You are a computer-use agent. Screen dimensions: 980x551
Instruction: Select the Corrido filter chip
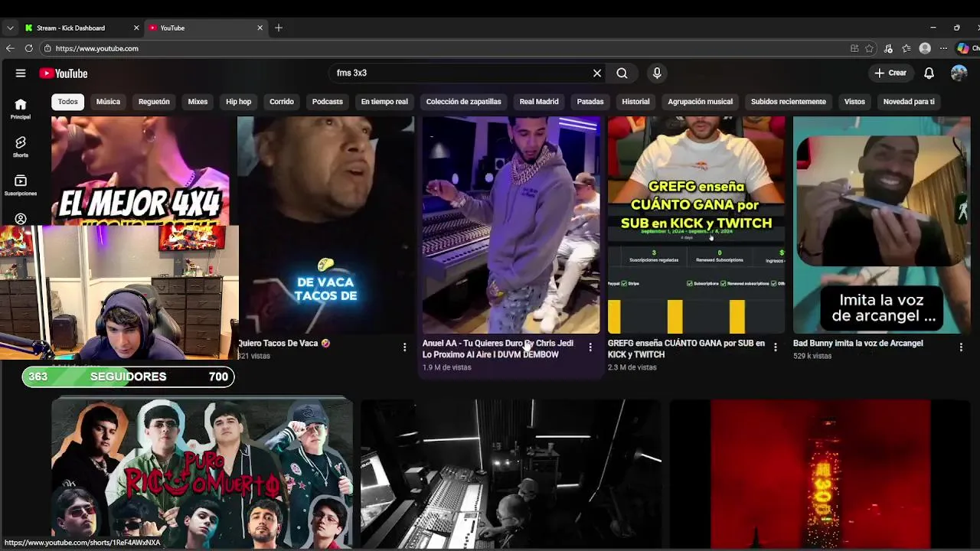tap(282, 101)
